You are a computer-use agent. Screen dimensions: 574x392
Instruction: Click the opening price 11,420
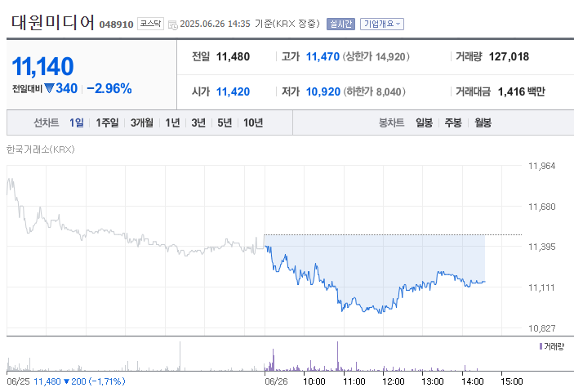[x=233, y=91]
